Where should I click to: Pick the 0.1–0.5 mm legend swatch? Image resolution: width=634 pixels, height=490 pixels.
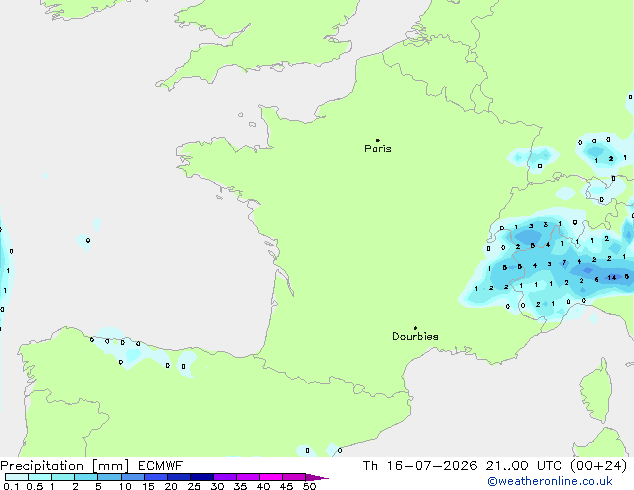pyautogui.click(x=17, y=477)
